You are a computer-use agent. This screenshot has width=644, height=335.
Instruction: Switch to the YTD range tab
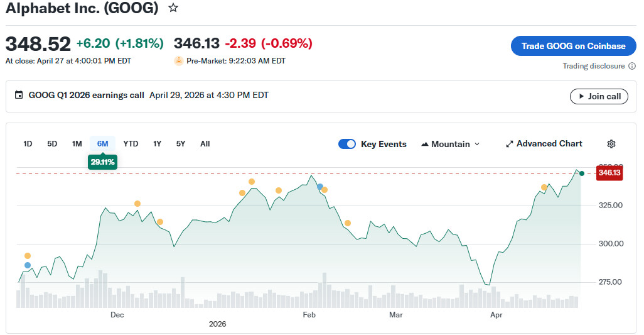click(x=131, y=144)
